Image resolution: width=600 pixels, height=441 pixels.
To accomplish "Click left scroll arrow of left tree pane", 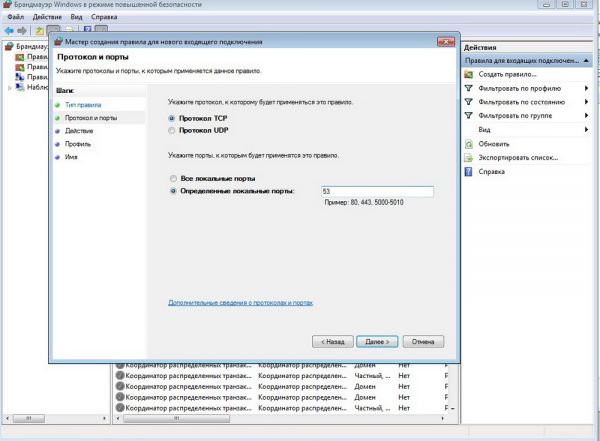I will tap(7, 418).
